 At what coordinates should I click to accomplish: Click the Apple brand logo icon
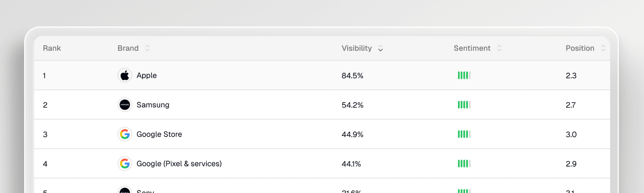click(x=124, y=75)
